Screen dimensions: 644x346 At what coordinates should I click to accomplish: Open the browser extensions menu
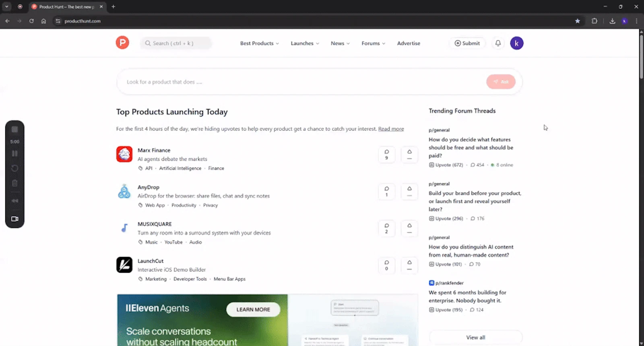point(594,21)
